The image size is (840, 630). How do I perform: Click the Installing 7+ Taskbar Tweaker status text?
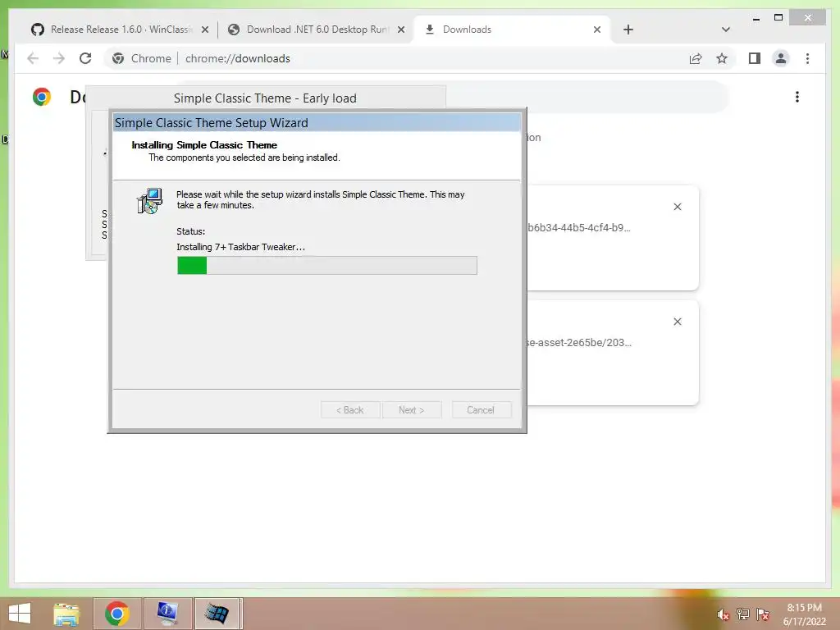tap(240, 247)
